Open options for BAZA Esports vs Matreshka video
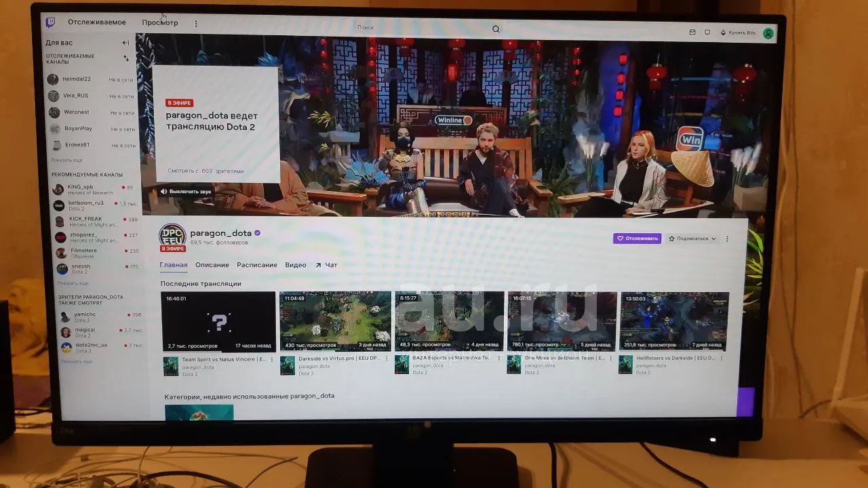 pyautogui.click(x=500, y=359)
